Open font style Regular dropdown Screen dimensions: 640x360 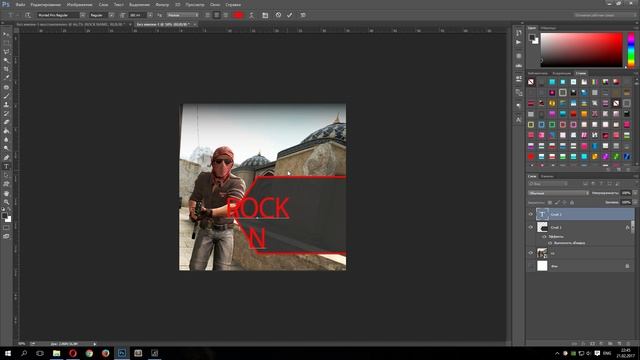(x=111, y=15)
